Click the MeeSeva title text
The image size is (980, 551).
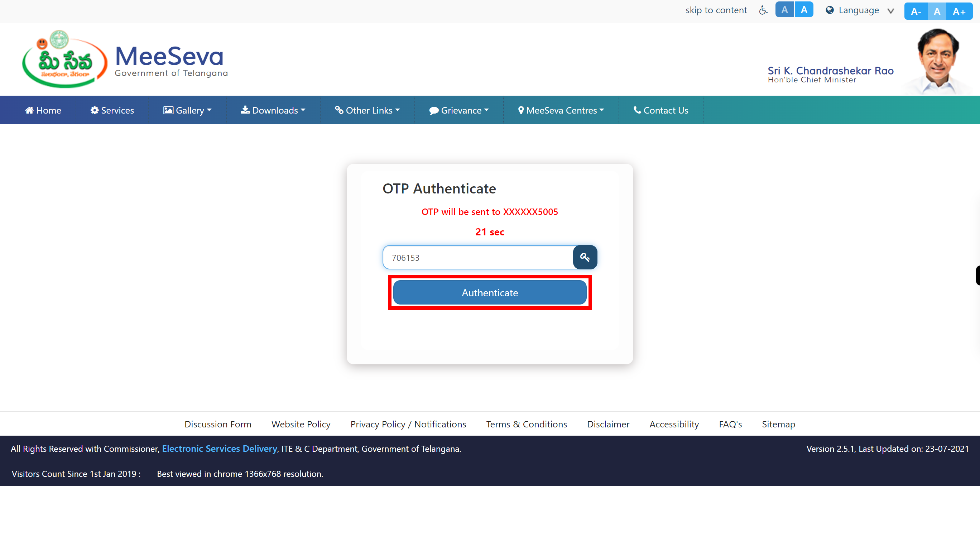[169, 56]
